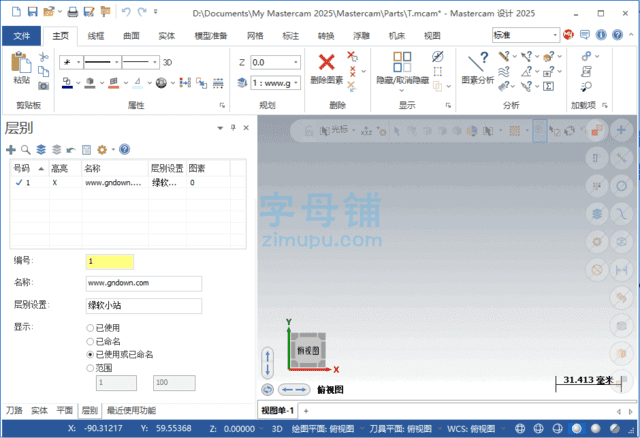Pin the Levels panel

[233, 128]
